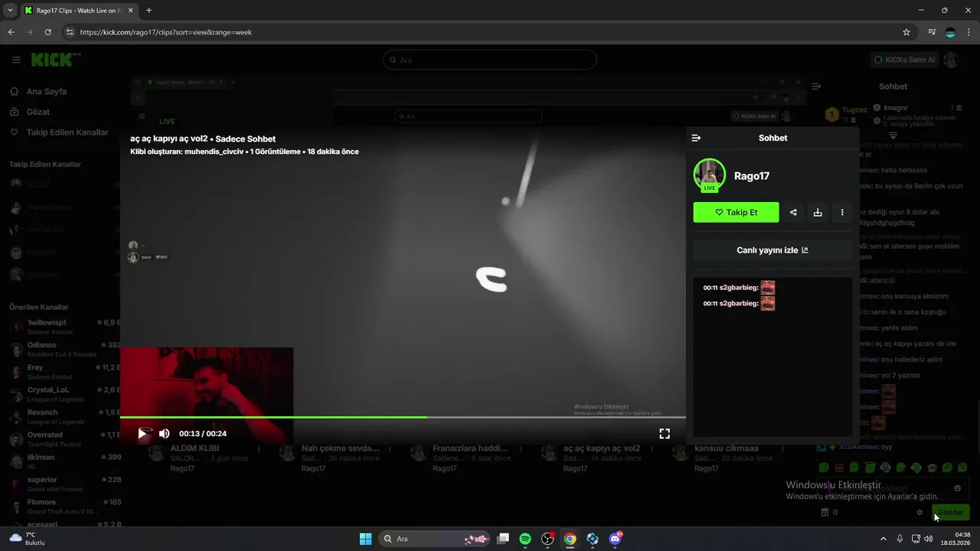Viewport: 980px width, 551px height.
Task: Open the clip's three-dot options menu
Action: [842, 212]
